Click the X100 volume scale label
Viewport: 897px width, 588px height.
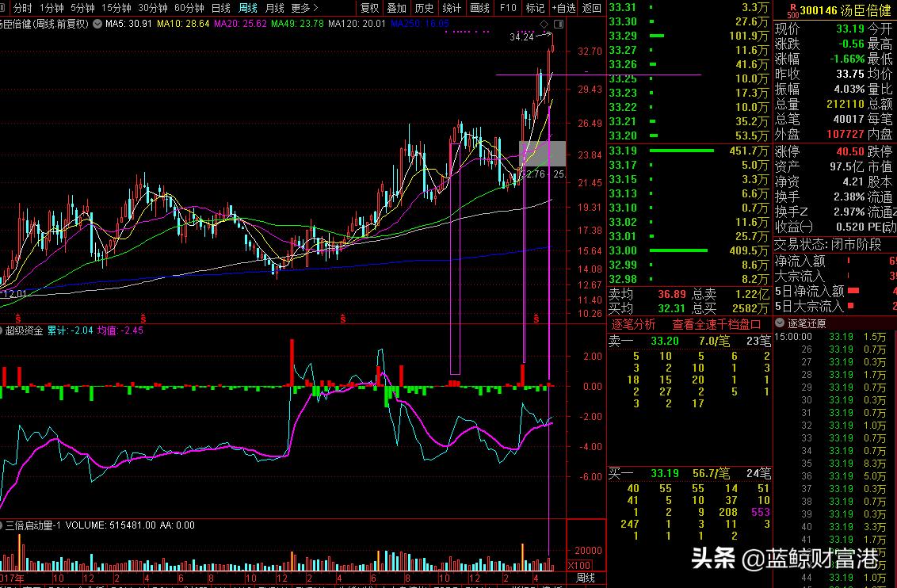coord(579,565)
